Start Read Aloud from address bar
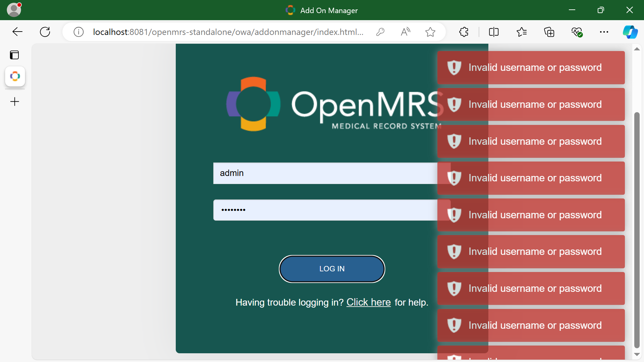 pos(405,32)
